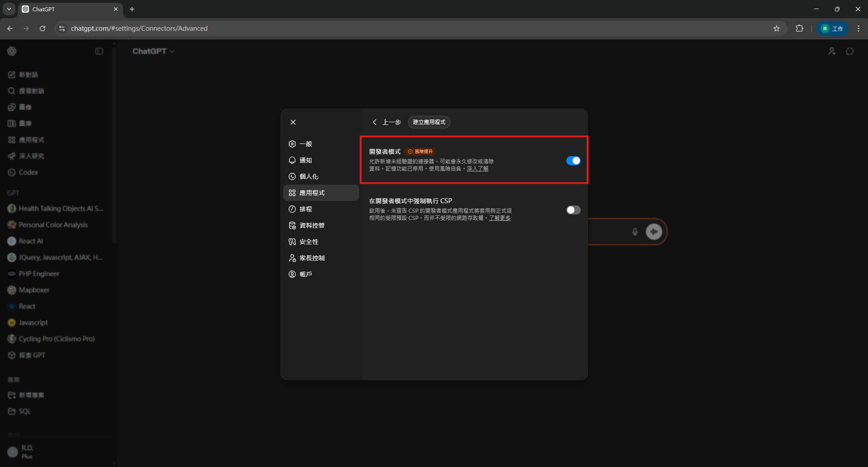Switch to the 個人化 settings tab
This screenshot has width=868, height=467.
(321, 176)
